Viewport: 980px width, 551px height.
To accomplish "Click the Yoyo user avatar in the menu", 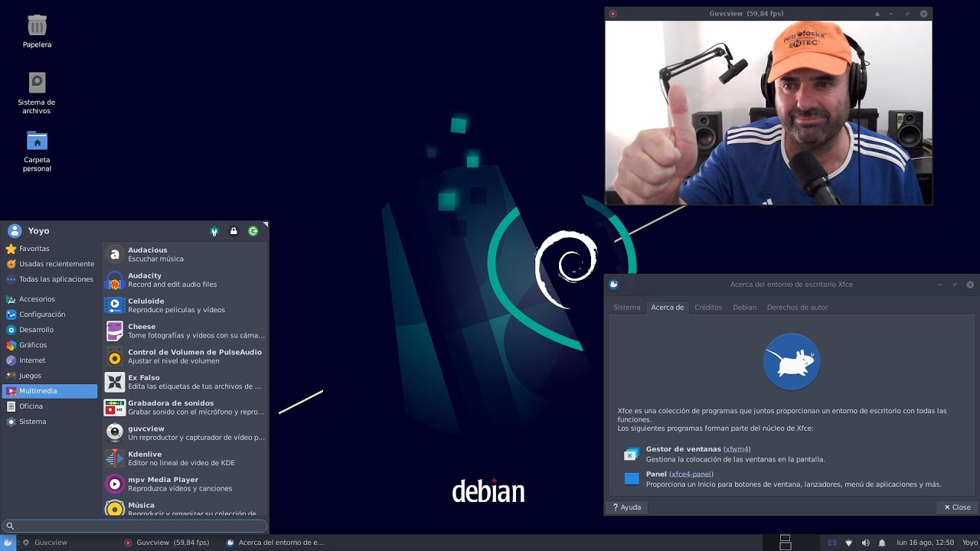I will 15,230.
